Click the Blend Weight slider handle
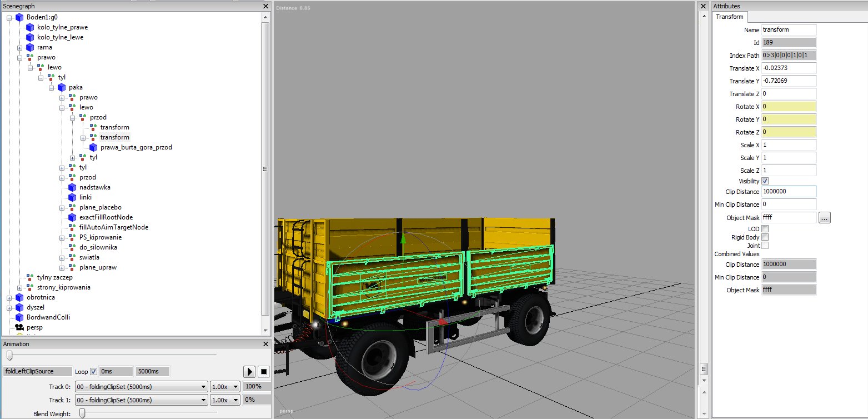 82,413
